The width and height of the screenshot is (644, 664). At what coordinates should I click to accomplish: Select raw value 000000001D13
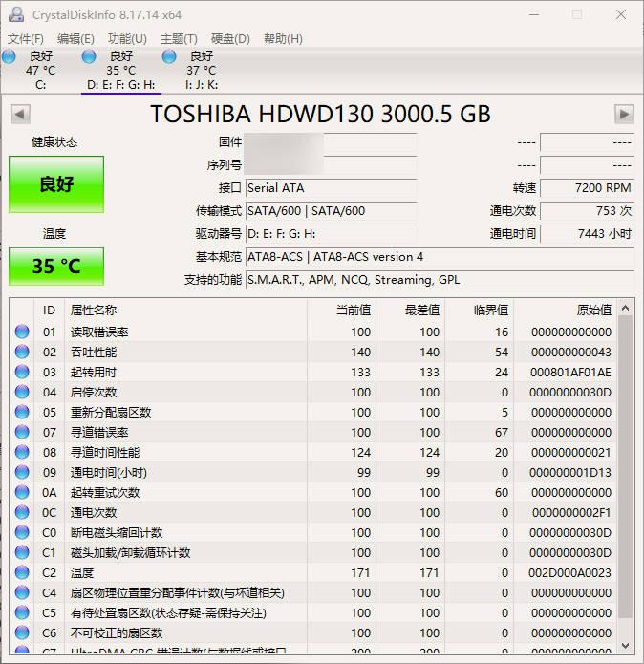pos(570,473)
